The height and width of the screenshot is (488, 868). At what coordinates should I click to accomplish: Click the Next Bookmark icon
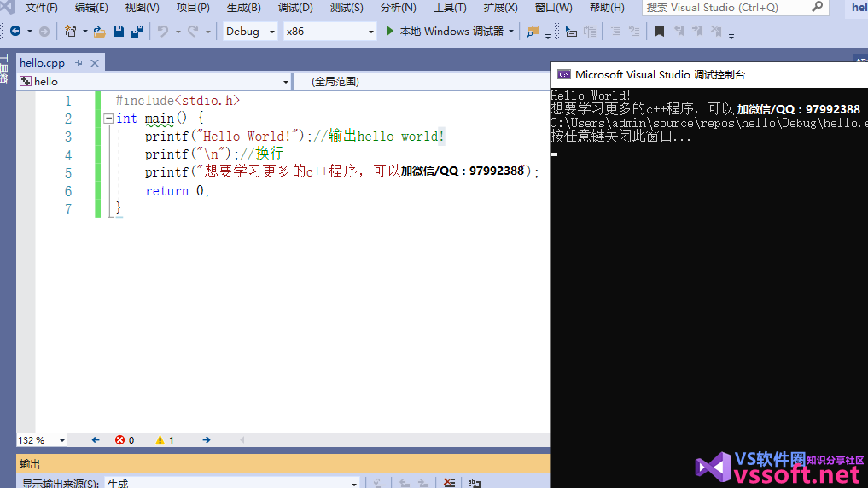697,32
